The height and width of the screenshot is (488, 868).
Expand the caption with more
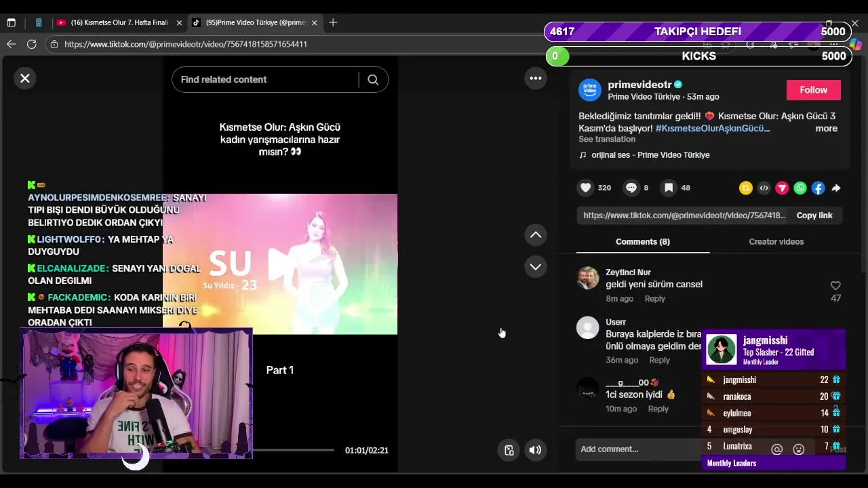coord(826,128)
